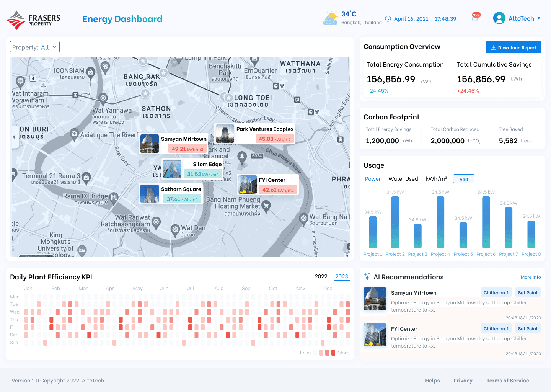Screen dimensions: 551x392
Task: Open the Terms of Service link
Action: tap(508, 381)
